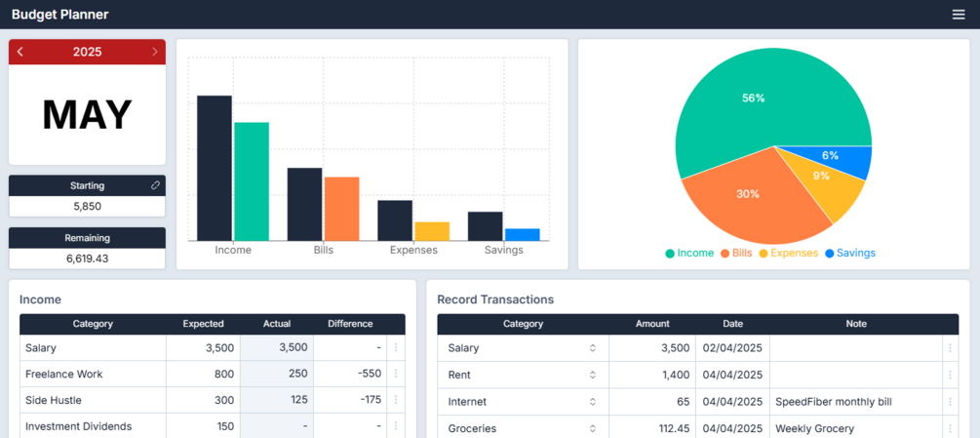Click the Remaining value 6,619.43
The height and width of the screenshot is (438, 980).
tap(87, 259)
